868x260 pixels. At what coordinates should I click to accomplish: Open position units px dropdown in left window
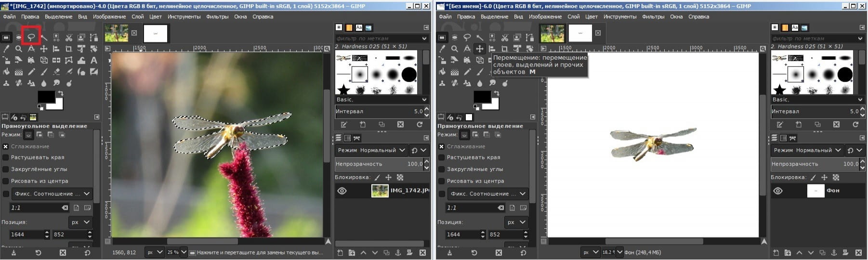tap(81, 222)
